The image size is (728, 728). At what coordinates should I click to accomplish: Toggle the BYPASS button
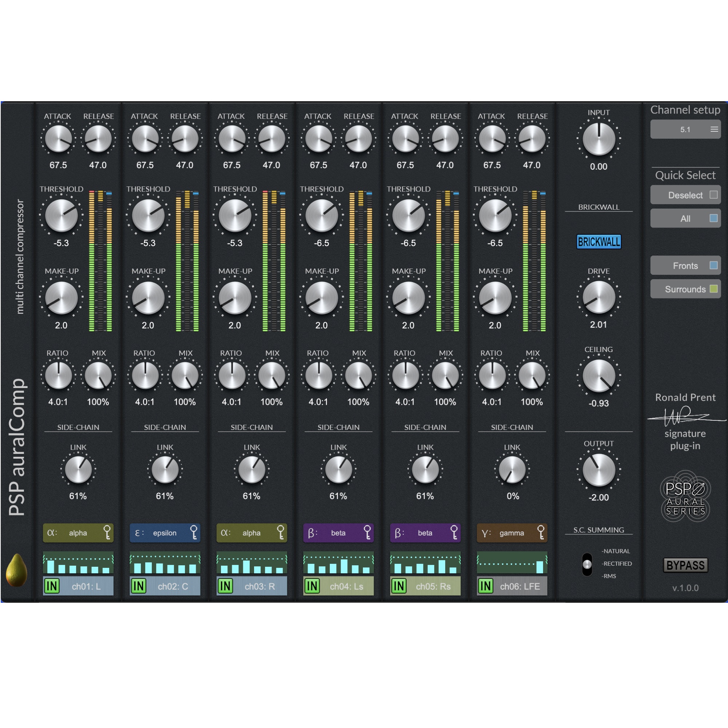(685, 565)
